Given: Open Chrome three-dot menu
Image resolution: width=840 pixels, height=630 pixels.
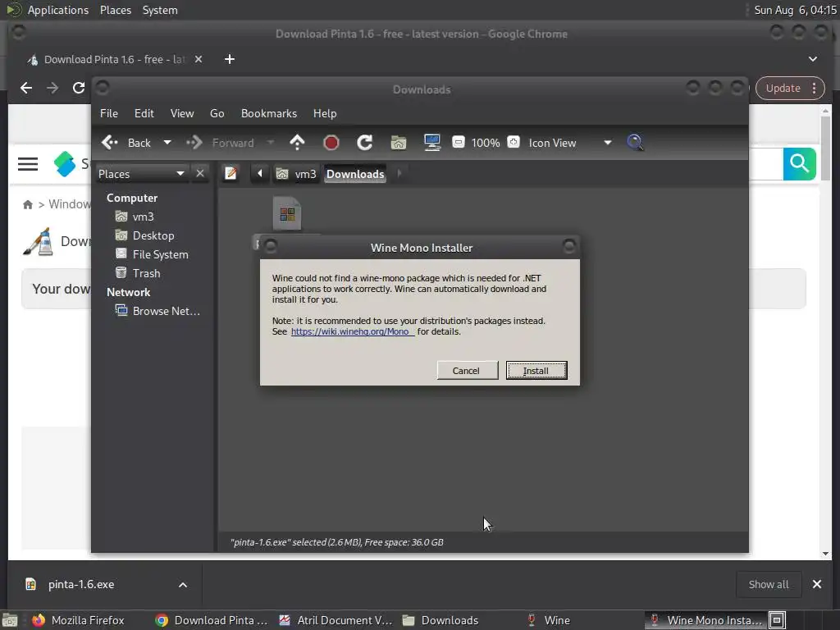Looking at the screenshot, I should point(815,89).
